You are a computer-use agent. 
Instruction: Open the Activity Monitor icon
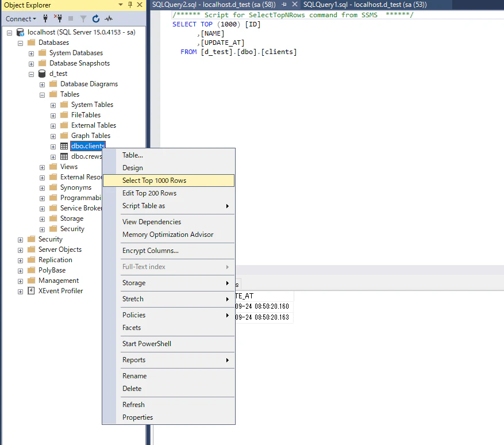(109, 18)
